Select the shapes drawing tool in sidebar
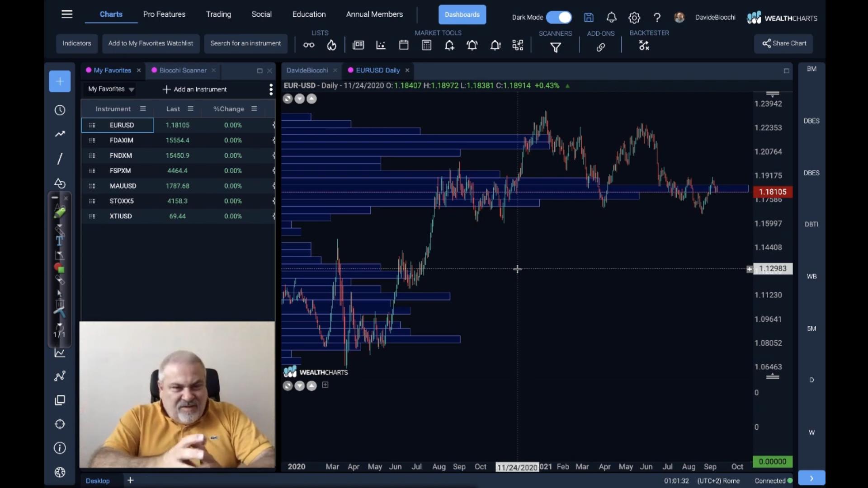 (60, 183)
